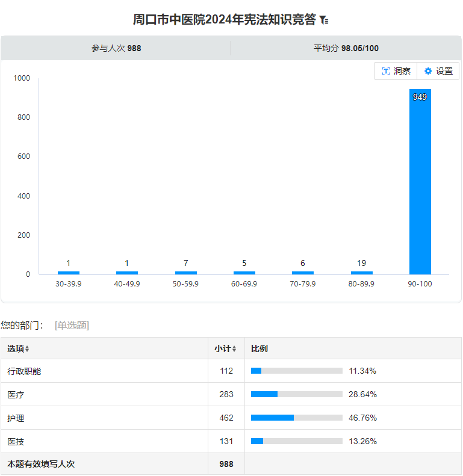Click the 80-89.9 x-axis label
The image size is (463, 476).
361,284
